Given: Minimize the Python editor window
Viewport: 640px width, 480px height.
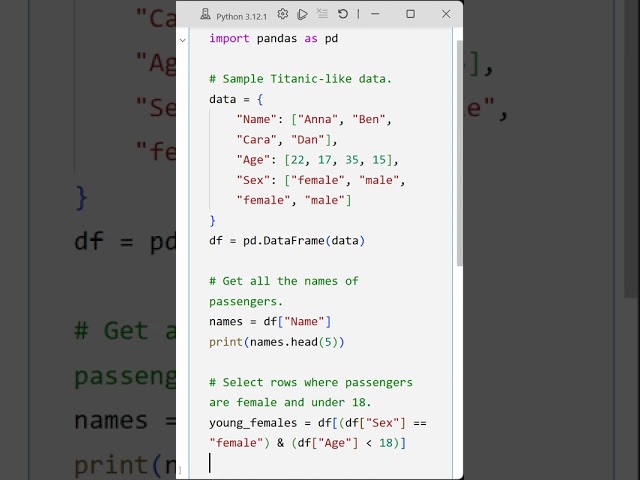Looking at the screenshot, I should pos(375,14).
